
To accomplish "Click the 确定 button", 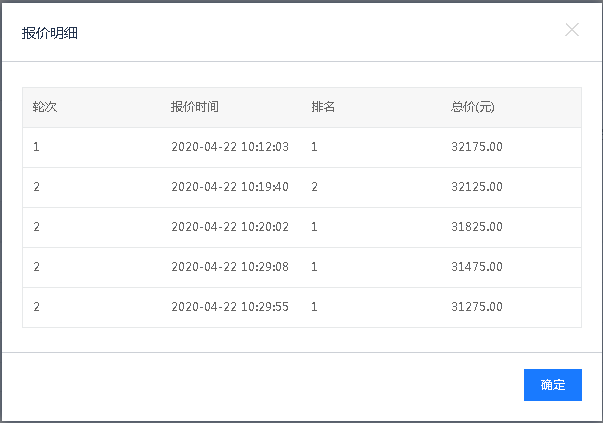I will click(552, 385).
